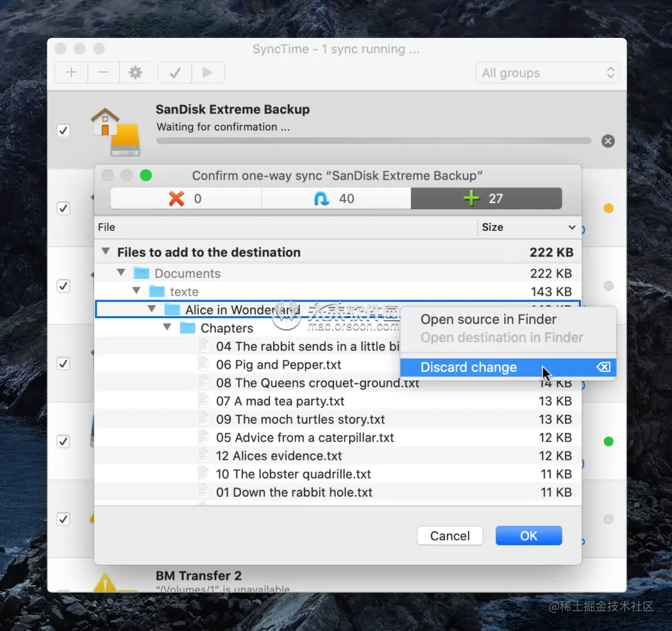The width and height of the screenshot is (672, 631).
Task: Click the green status indicator dot
Action: click(608, 441)
